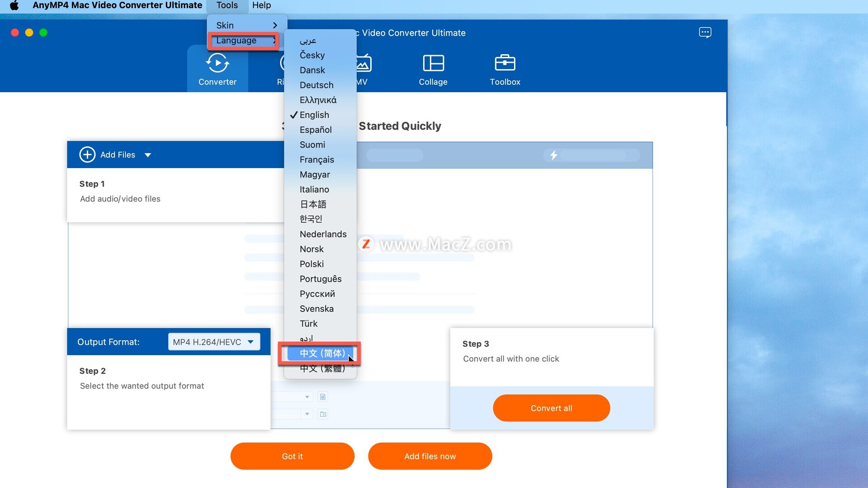Choose Polski language

point(320,264)
